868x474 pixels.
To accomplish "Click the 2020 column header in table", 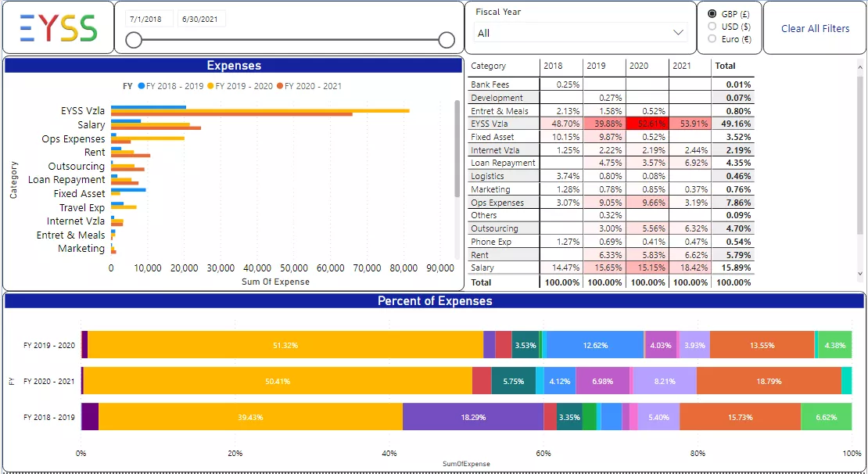I will tap(640, 66).
